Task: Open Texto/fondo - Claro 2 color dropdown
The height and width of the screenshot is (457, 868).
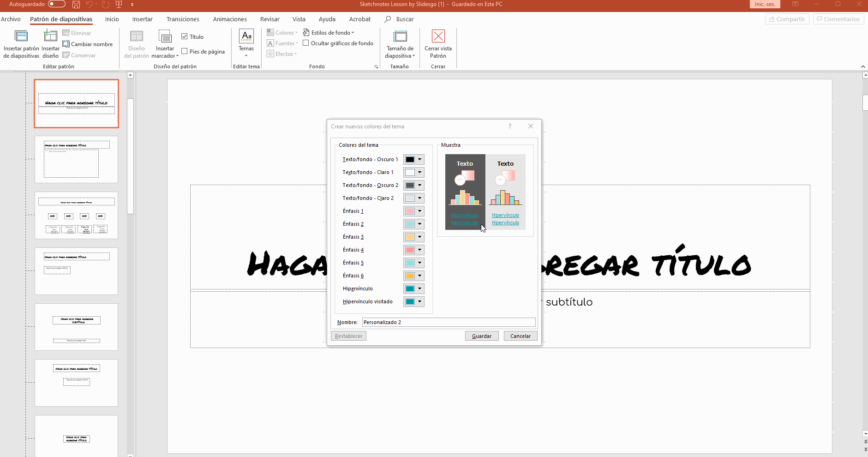Action: point(414,198)
